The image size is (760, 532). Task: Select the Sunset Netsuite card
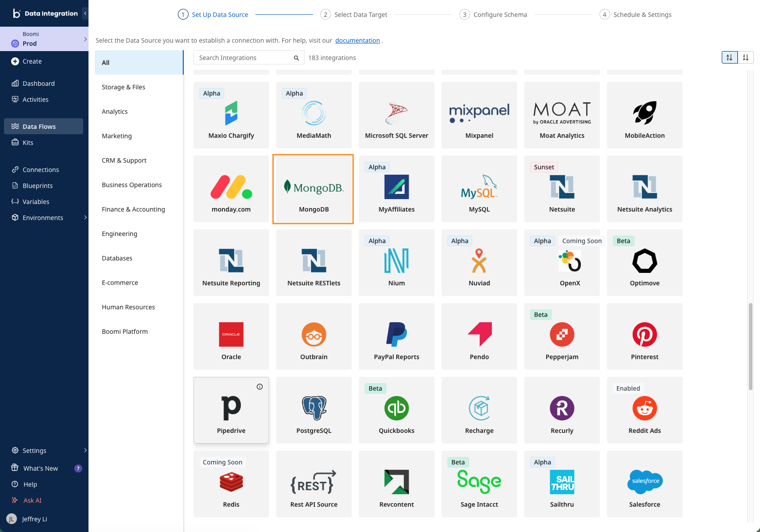(x=562, y=189)
